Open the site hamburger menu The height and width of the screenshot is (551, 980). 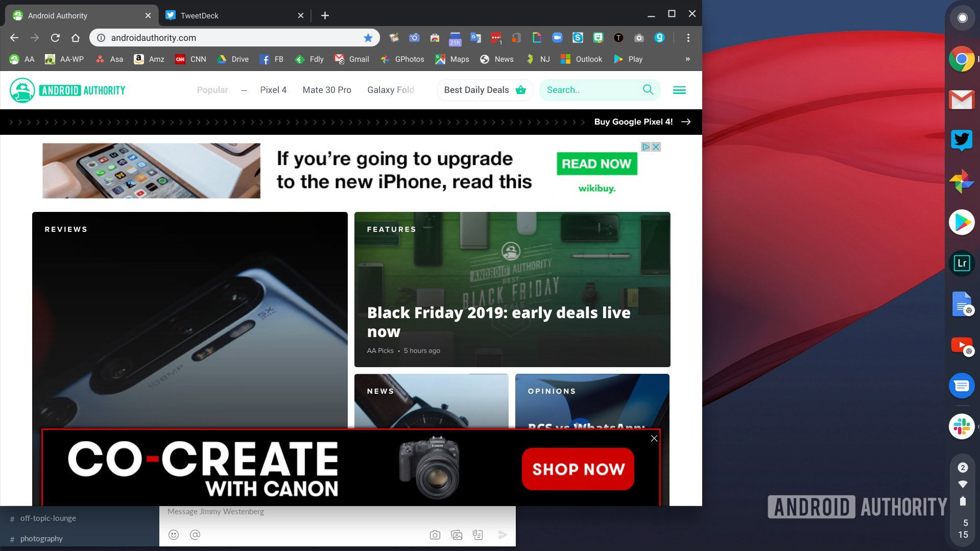(679, 90)
